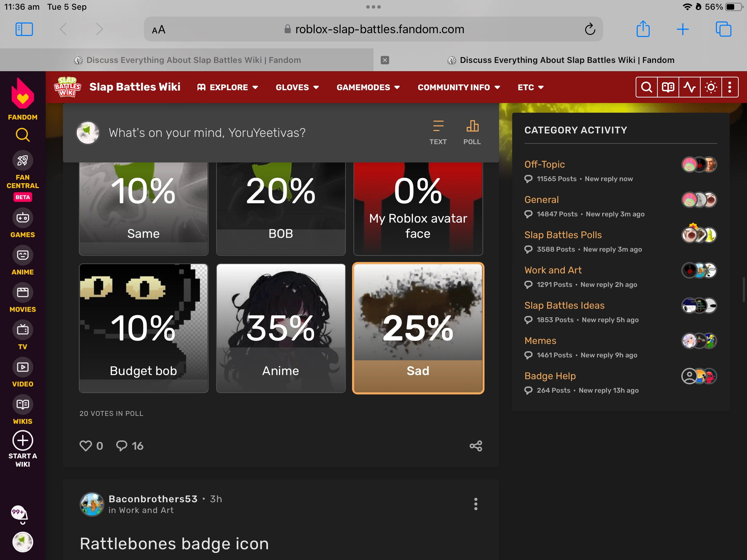This screenshot has height=560, width=747.
Task: Vote for the Anime poll option
Action: point(280,328)
